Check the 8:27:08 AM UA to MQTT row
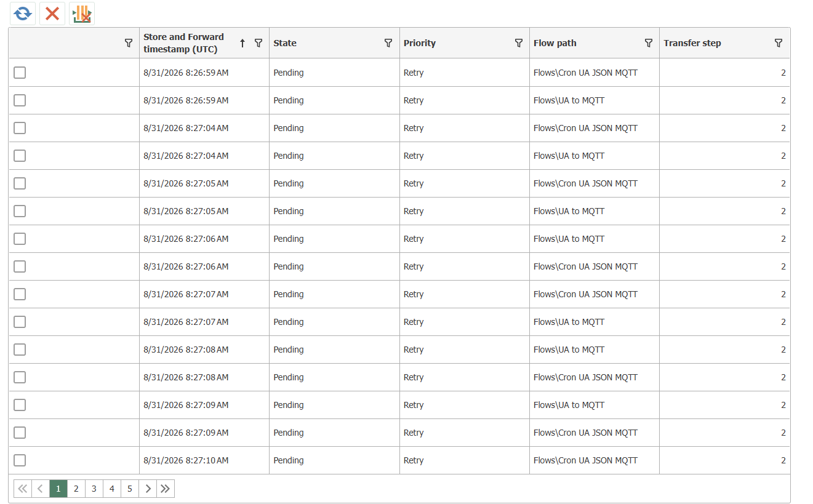Viewport: 813px width, 504px height. point(20,350)
